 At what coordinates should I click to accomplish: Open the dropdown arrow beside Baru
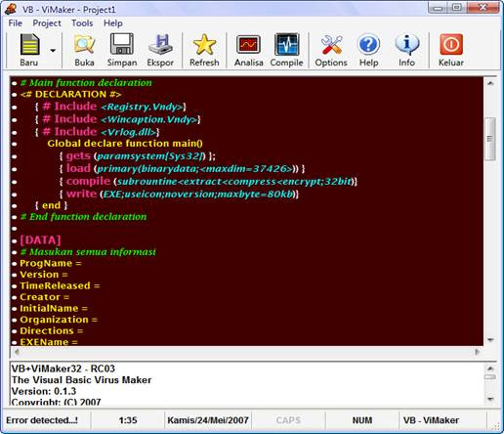click(53, 51)
